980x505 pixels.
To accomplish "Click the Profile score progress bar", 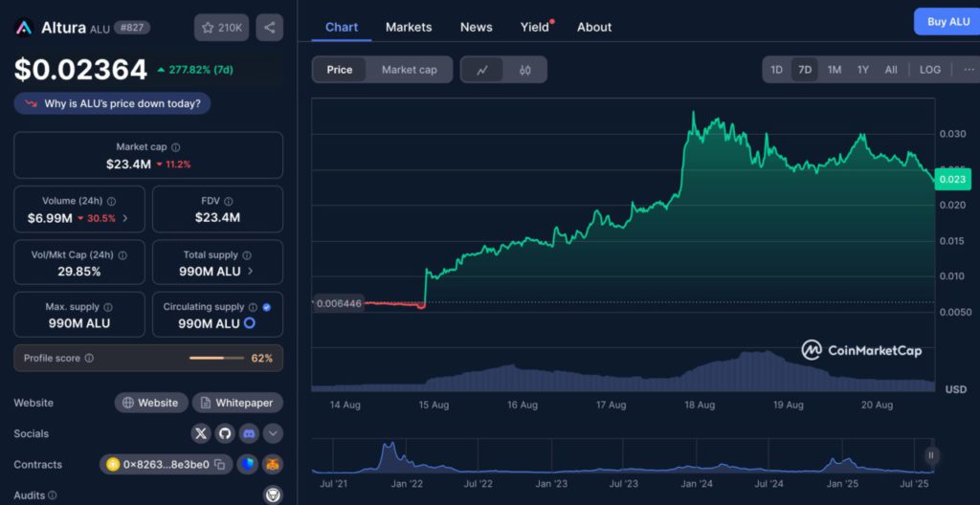I will [x=219, y=358].
